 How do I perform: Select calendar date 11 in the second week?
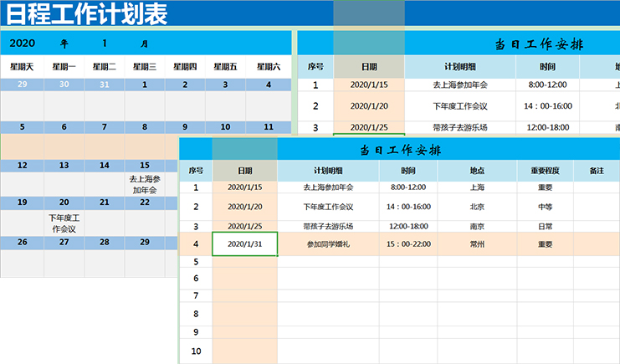[x=269, y=127]
